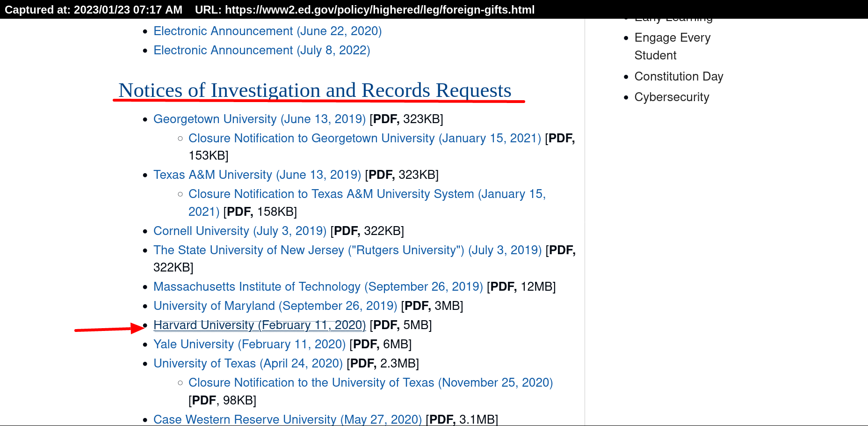Open Georgetown University (June 13, 2019) PDF

coord(260,119)
